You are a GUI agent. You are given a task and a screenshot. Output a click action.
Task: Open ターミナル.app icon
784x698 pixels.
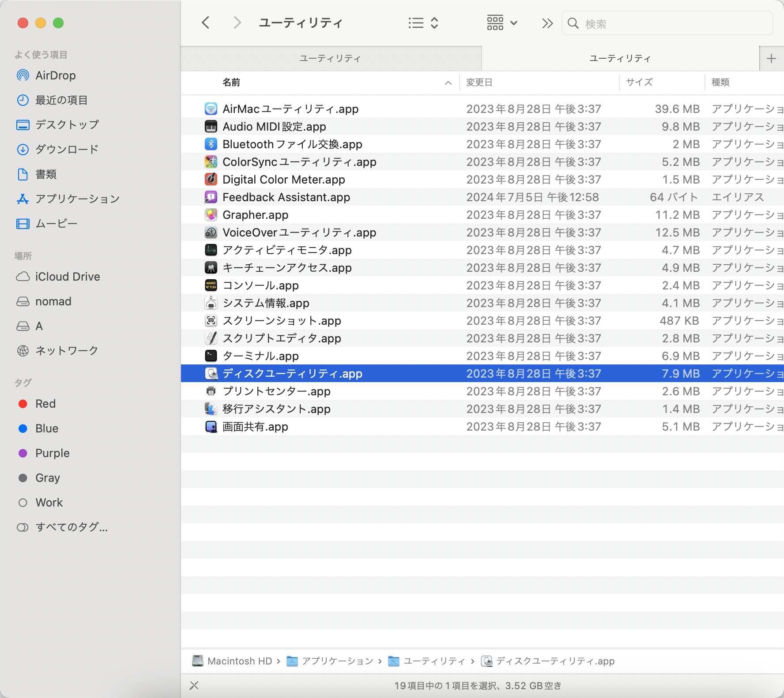coord(211,356)
